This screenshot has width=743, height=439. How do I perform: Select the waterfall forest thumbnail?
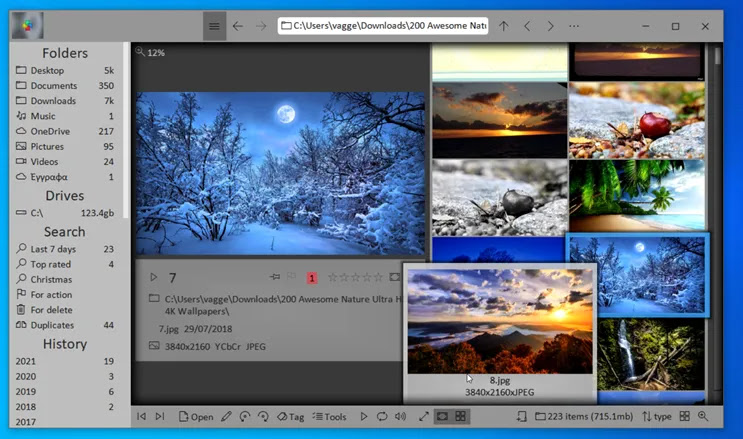651,354
